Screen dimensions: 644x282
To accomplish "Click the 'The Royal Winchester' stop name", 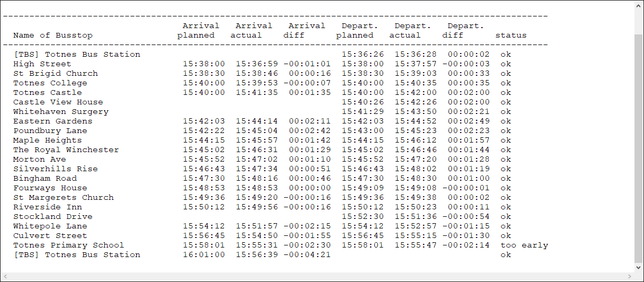I will pos(66,150).
